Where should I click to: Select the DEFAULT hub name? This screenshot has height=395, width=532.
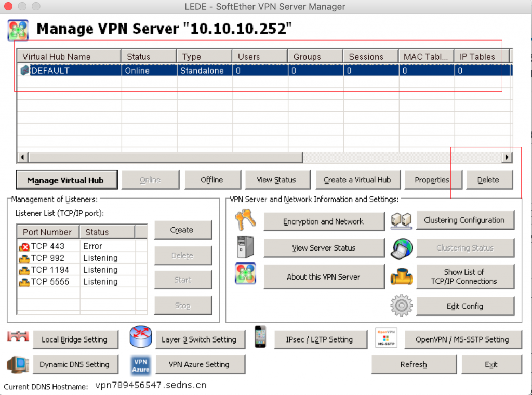50,71
